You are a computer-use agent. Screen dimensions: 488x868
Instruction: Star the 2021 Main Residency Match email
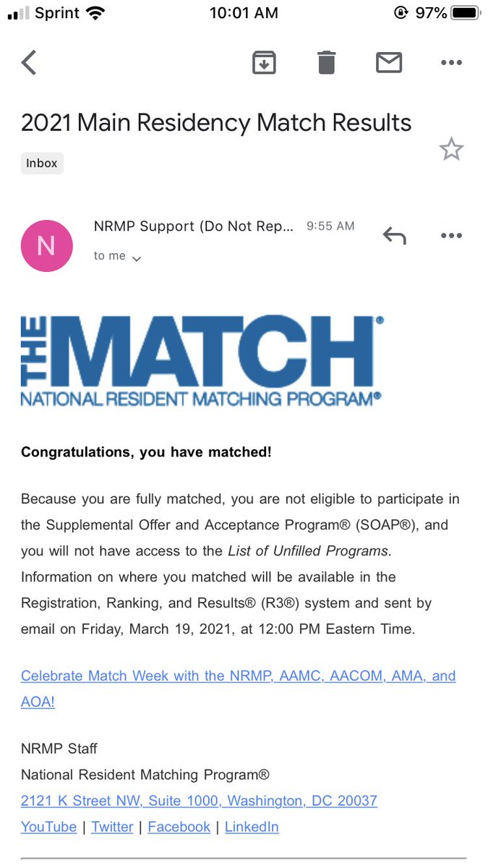[451, 149]
